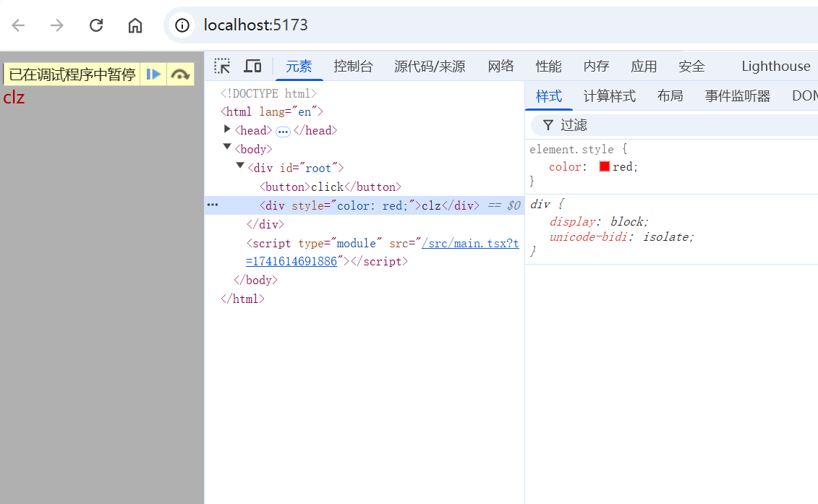
Task: Switch to the 控制台 tab
Action: (353, 67)
